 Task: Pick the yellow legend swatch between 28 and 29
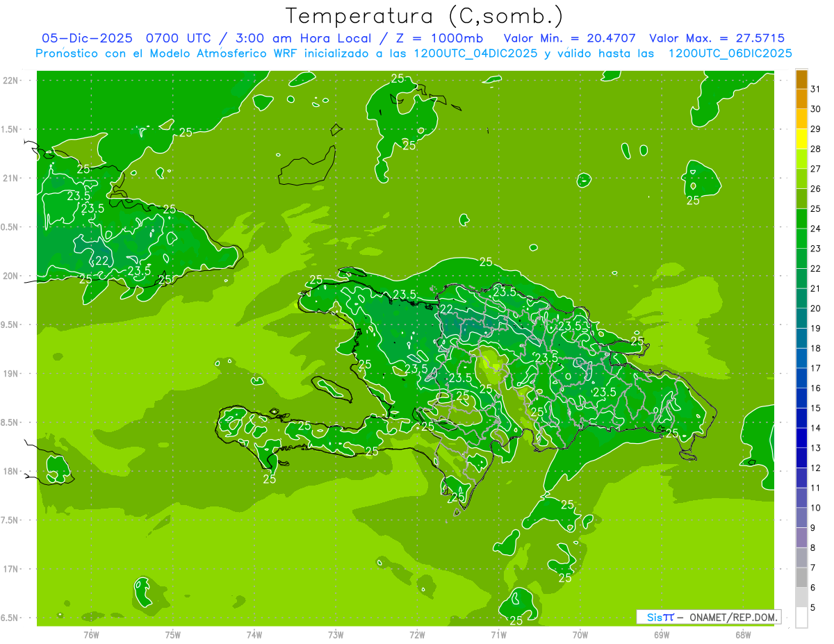coord(801,139)
